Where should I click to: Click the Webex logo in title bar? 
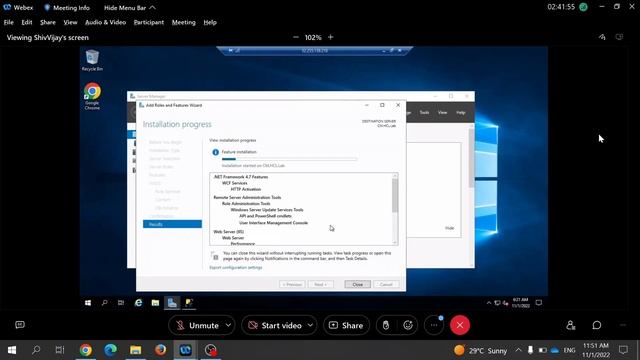[x=7, y=7]
